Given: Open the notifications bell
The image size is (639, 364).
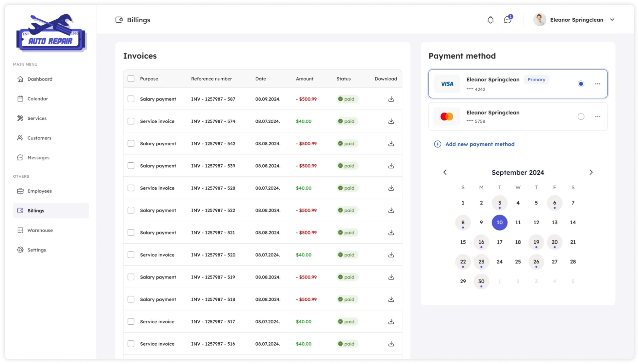Looking at the screenshot, I should click(x=490, y=20).
